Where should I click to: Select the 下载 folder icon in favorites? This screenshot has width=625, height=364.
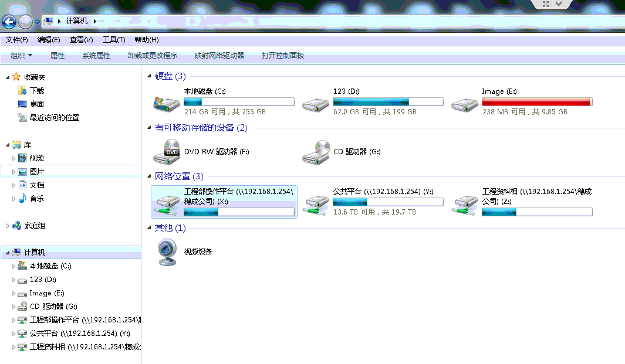point(22,91)
